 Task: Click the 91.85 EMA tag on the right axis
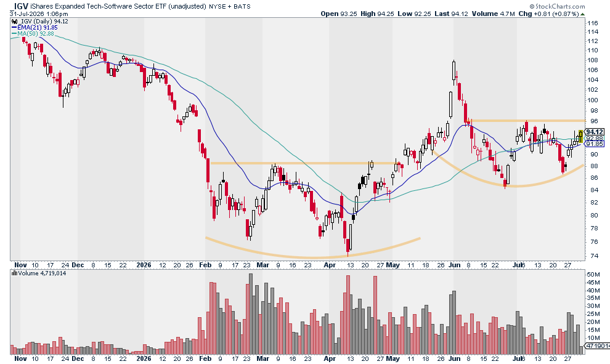click(595, 144)
